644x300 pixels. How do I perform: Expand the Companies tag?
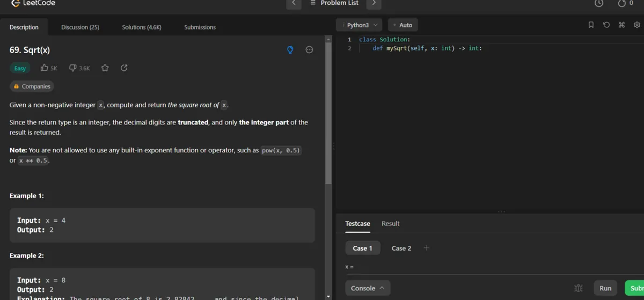coord(32,86)
